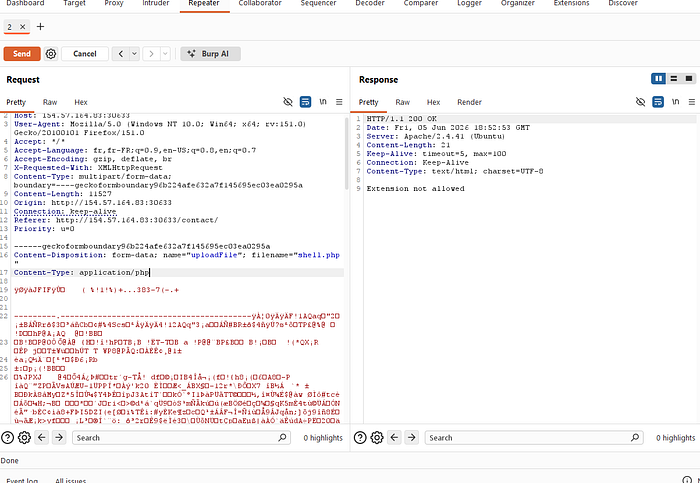Click the Content-Type application/php line
Image resolution: width=700 pixels, height=483 pixels.
pyautogui.click(x=82, y=273)
